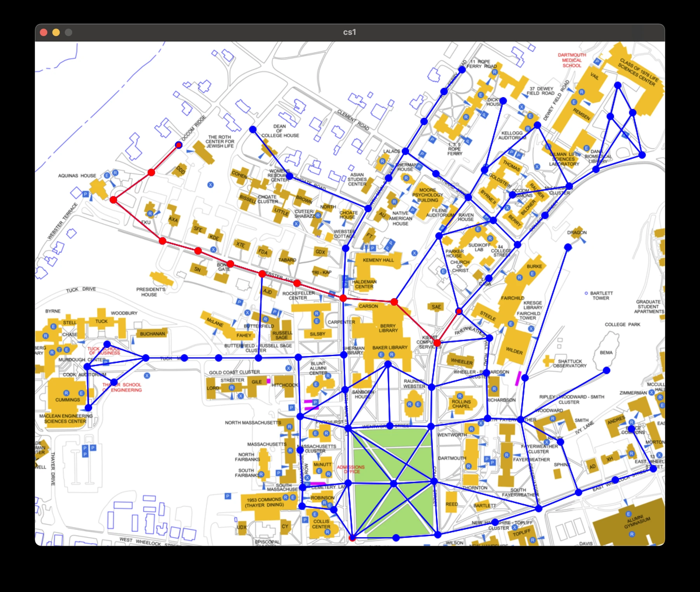Click the vertex atop Baker Library
Viewport: 700px width, 592px height.
388,364
